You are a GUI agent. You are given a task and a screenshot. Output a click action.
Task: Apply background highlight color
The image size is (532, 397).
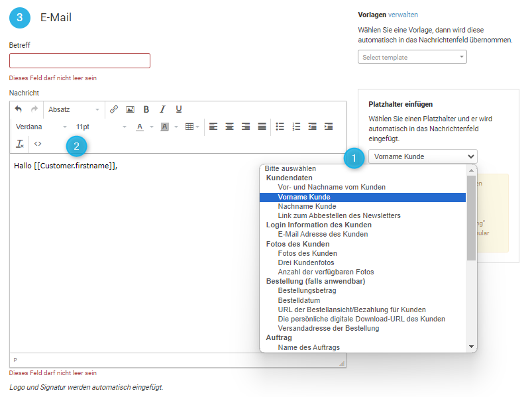[x=164, y=127]
